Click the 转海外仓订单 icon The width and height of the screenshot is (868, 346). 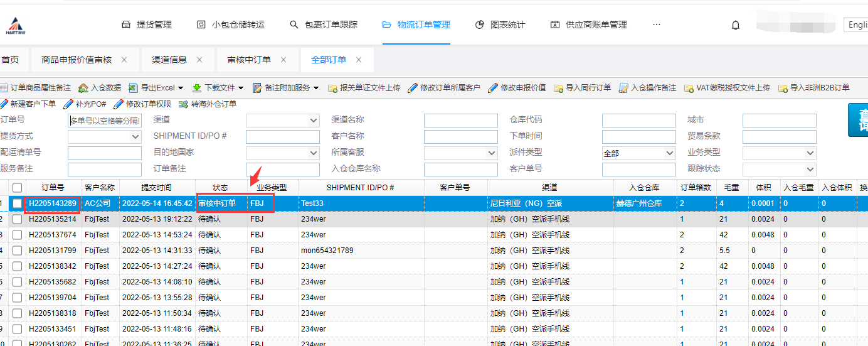coord(184,104)
